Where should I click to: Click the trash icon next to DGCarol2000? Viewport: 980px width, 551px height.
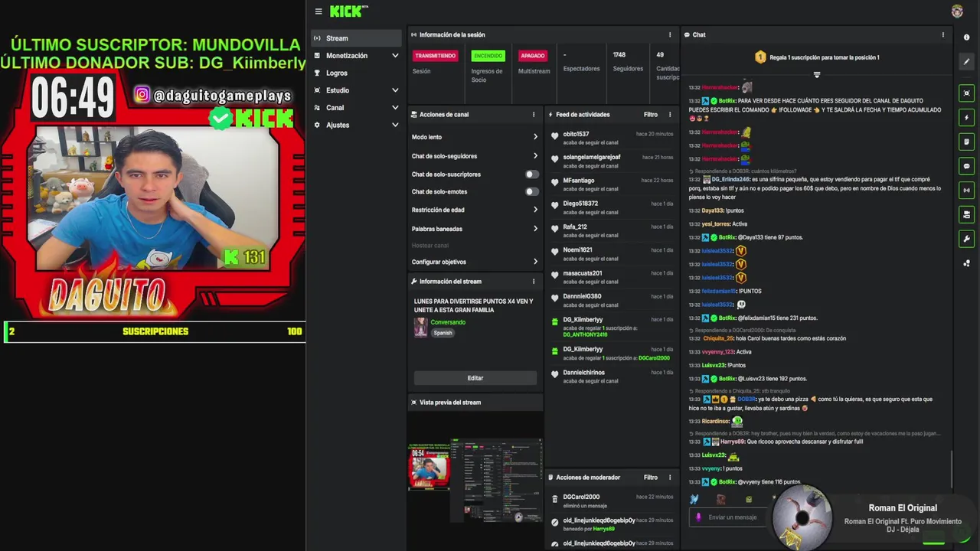pyautogui.click(x=555, y=499)
